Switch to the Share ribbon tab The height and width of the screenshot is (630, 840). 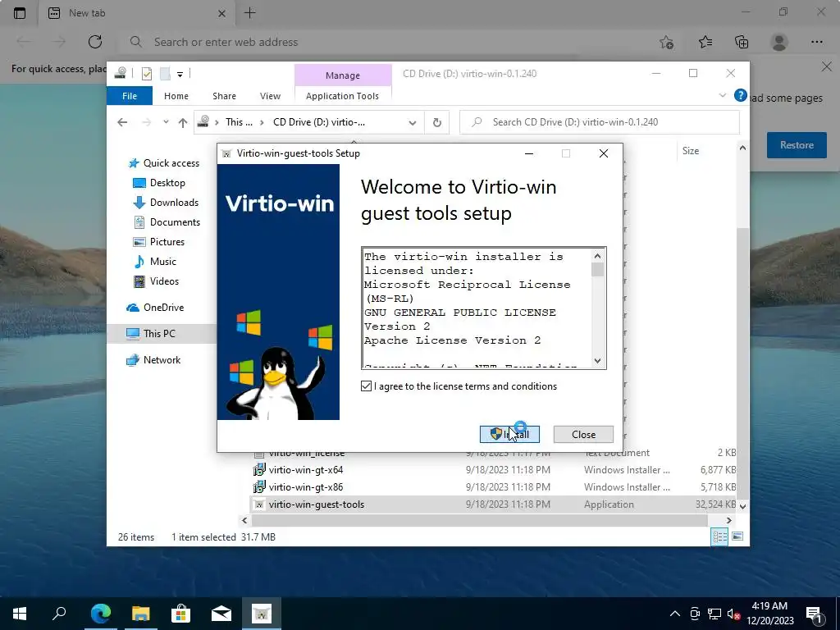[224, 96]
